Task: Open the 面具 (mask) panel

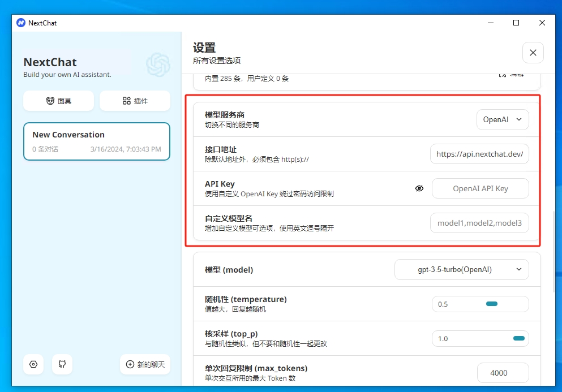Action: [59, 101]
